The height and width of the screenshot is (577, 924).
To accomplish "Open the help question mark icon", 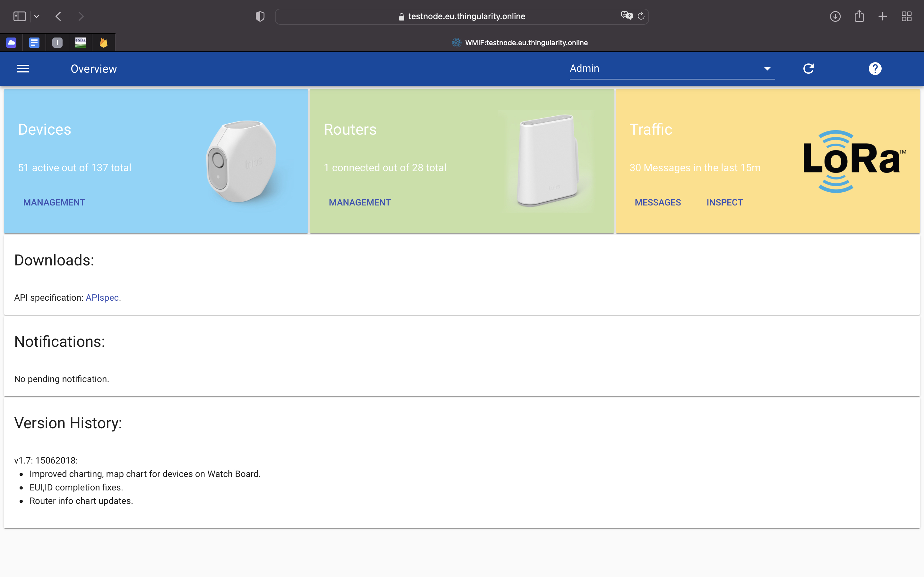I will coord(875,69).
